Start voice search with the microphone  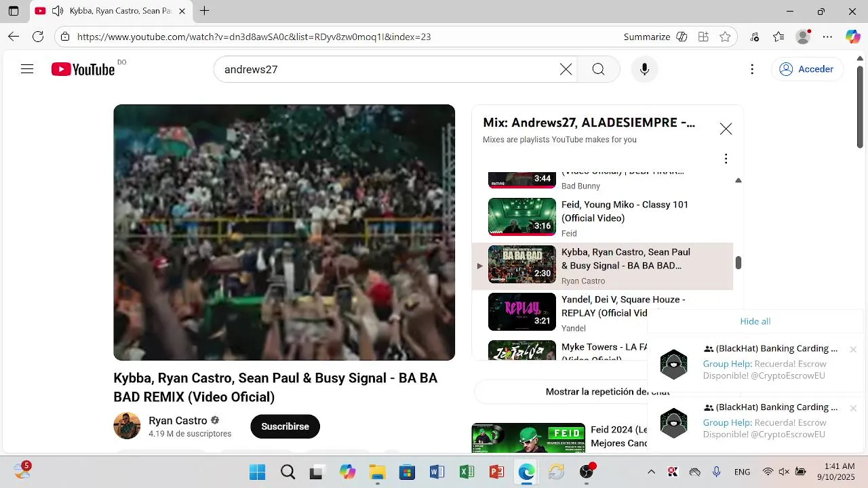pos(644,69)
